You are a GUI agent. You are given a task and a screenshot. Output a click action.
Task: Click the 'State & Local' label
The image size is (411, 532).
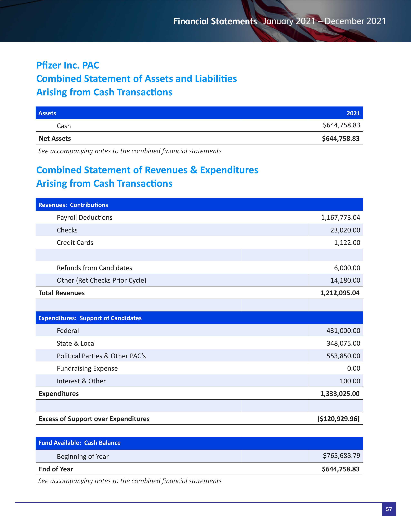coord(76,343)
